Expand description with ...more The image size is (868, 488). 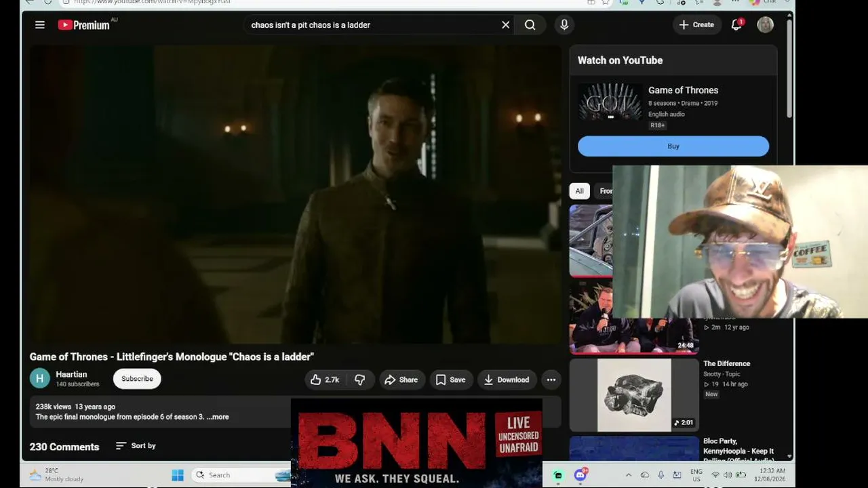218,417
